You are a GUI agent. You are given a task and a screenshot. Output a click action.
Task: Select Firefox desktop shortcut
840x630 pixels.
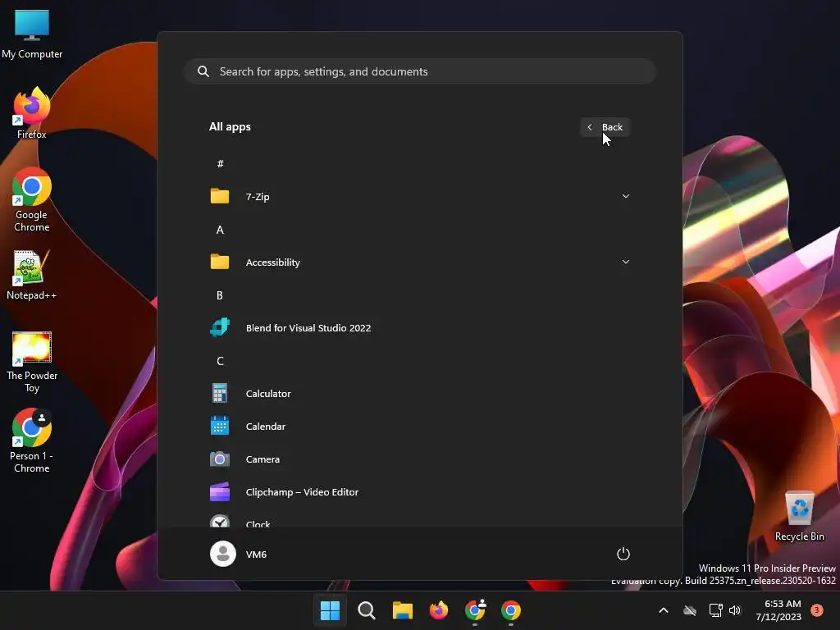click(32, 113)
